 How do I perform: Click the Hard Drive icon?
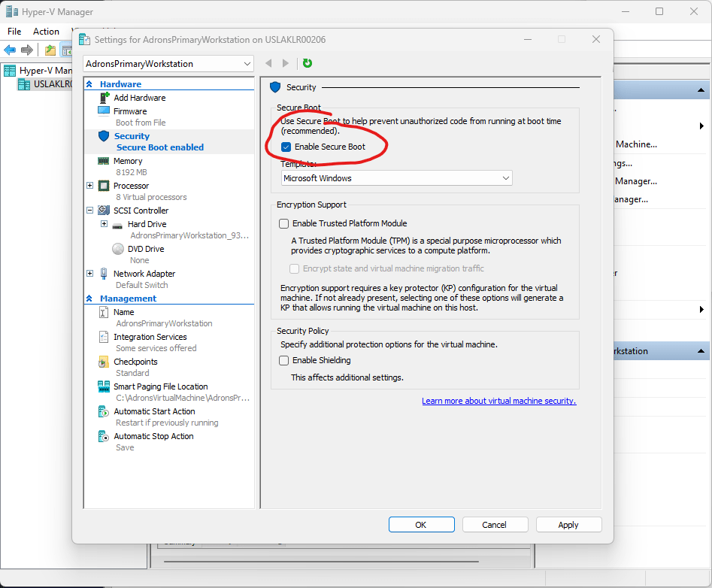coord(117,226)
